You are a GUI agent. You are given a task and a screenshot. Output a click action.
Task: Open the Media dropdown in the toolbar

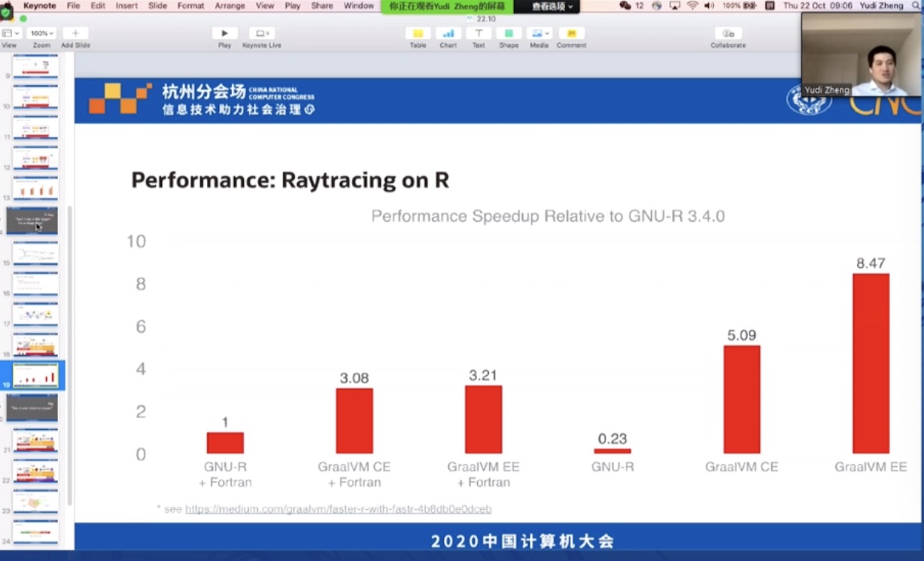coord(539,34)
